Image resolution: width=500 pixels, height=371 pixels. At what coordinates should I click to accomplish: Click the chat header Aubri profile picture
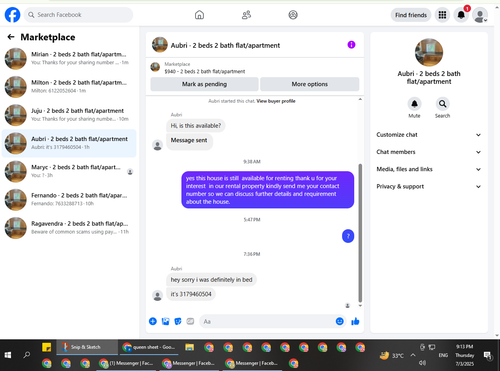[x=160, y=45]
